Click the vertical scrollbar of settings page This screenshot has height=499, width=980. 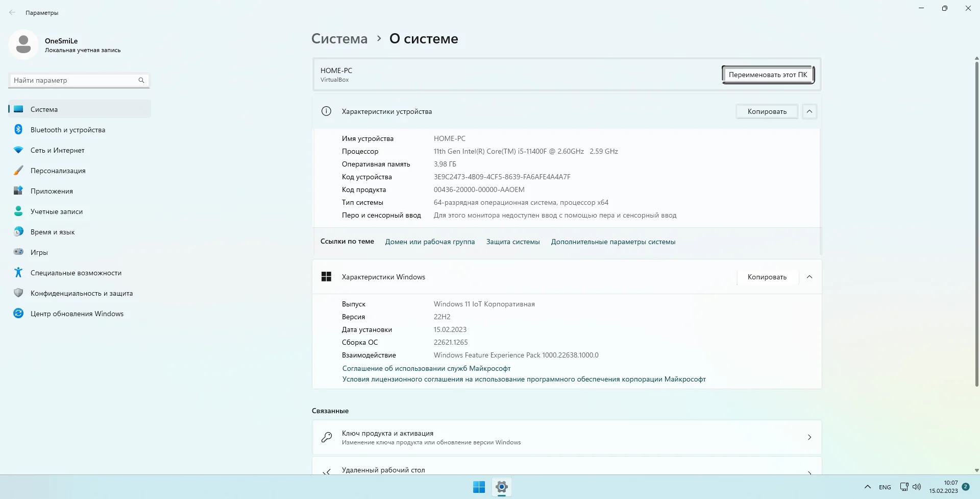(x=977, y=224)
